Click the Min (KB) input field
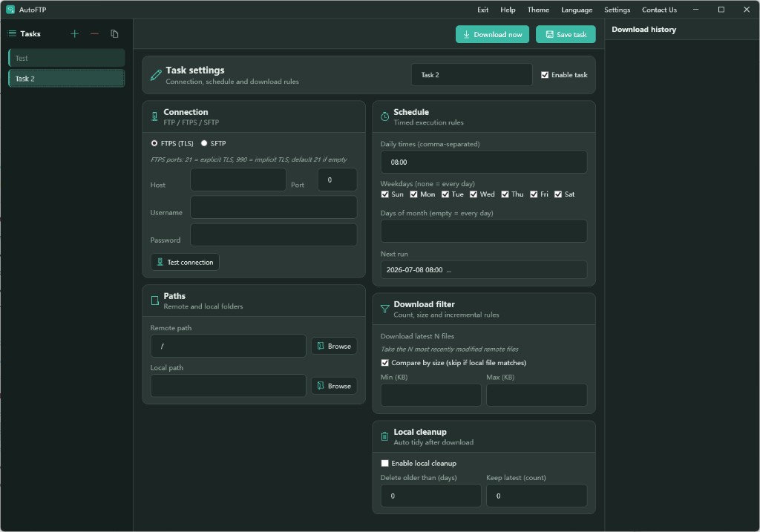This screenshot has height=532, width=760. 431,395
